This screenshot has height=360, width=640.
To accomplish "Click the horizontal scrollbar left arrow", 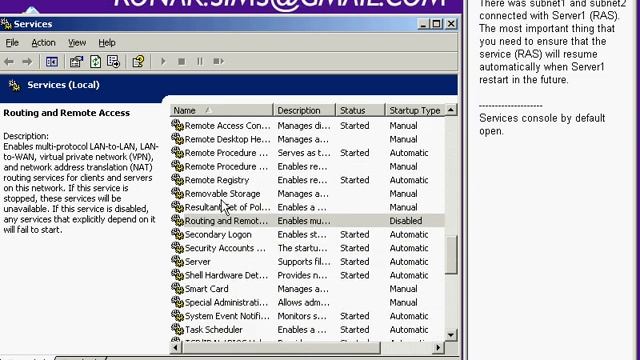I will (x=176, y=348).
